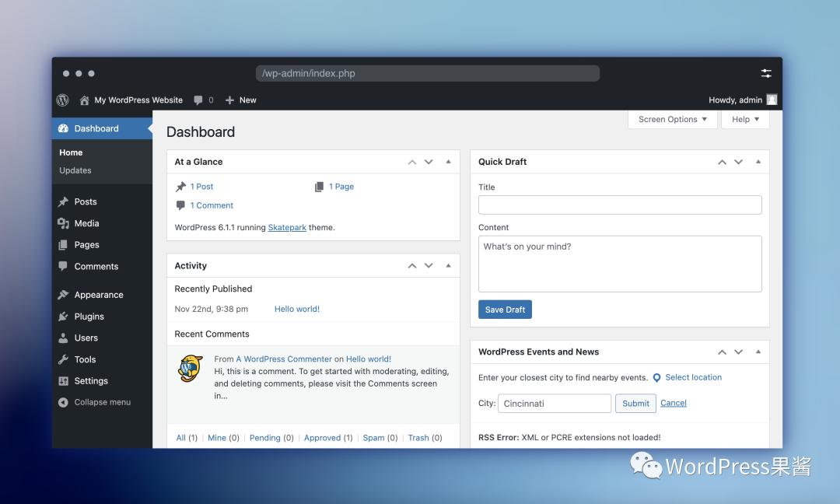Click the Save Draft button
Screen dimensions: 840x504
click(x=505, y=310)
